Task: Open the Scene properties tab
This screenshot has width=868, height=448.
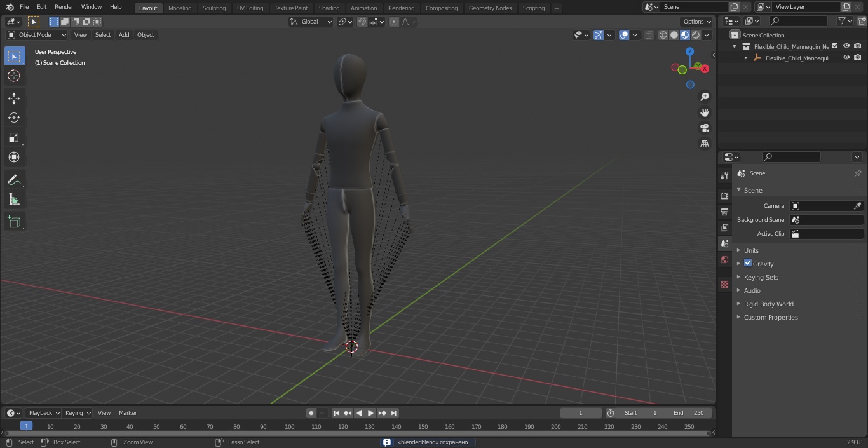Action: [x=724, y=243]
